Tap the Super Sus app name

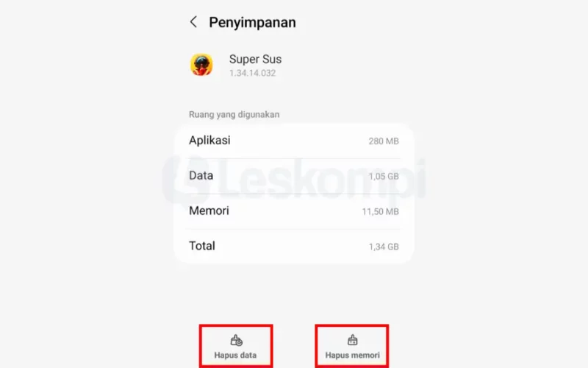(x=255, y=59)
